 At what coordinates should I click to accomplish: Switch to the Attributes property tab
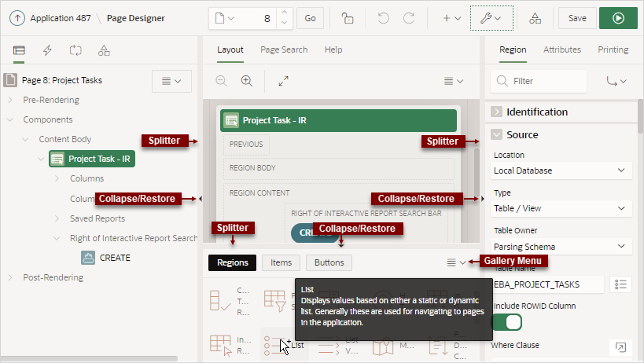pos(562,49)
